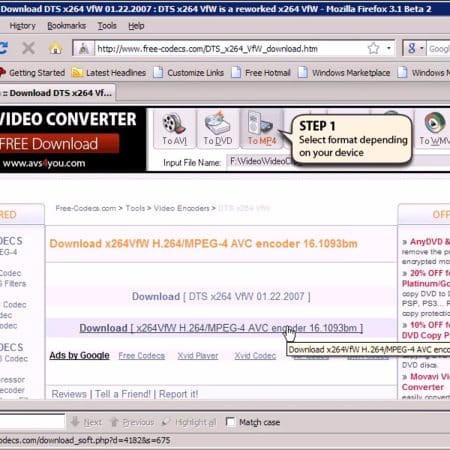
Task: Open the Google search engine selector dropdown
Action: tap(415, 49)
